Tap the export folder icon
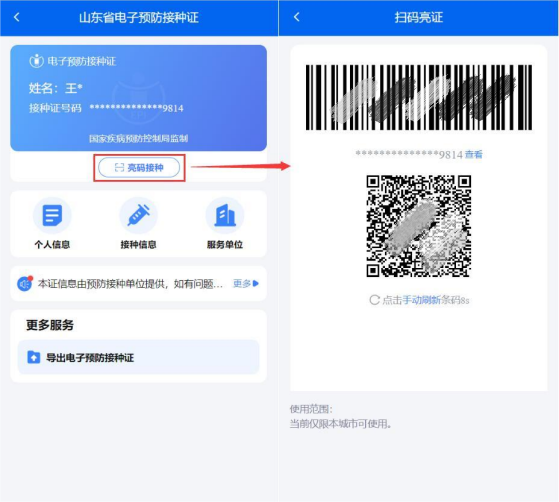The image size is (559, 502). (x=34, y=357)
